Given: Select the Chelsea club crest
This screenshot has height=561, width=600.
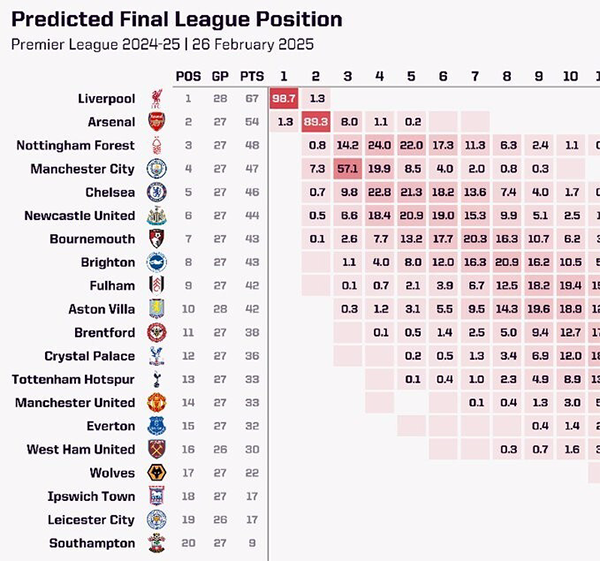Looking at the screenshot, I should pyautogui.click(x=156, y=192).
